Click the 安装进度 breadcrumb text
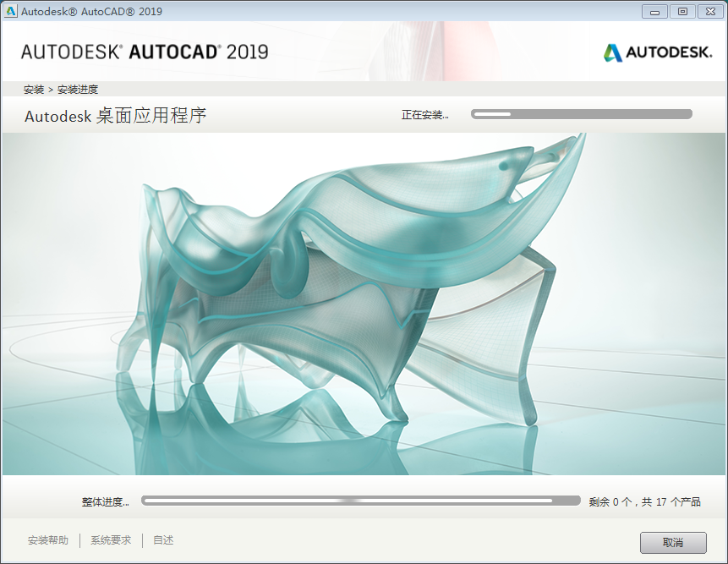728x564 pixels. [x=78, y=89]
